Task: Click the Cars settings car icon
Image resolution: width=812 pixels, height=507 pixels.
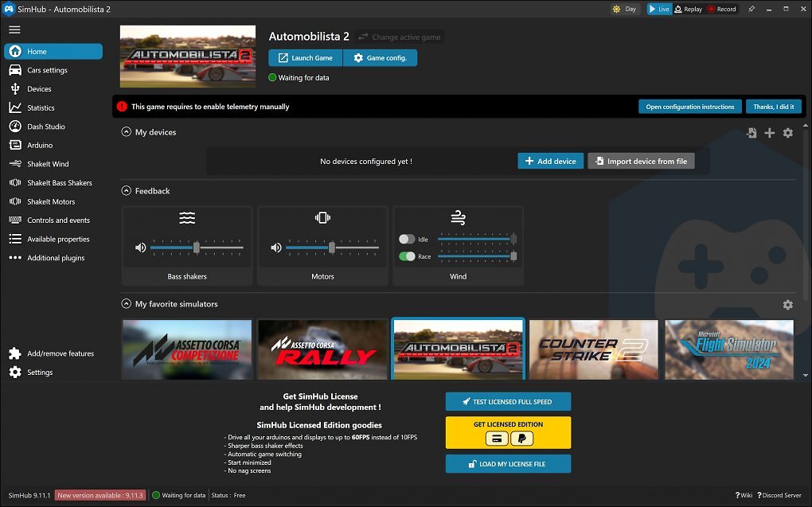Action: pyautogui.click(x=16, y=70)
